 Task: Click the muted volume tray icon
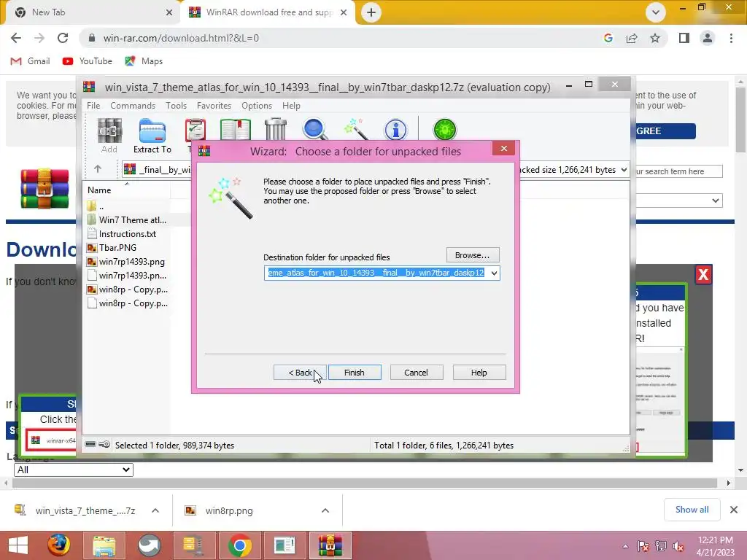click(x=678, y=546)
